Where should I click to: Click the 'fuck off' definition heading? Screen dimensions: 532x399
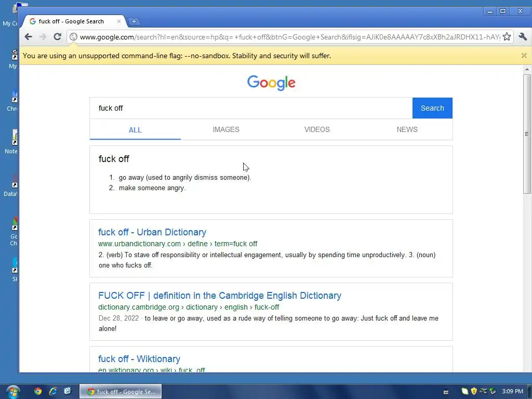(x=114, y=159)
